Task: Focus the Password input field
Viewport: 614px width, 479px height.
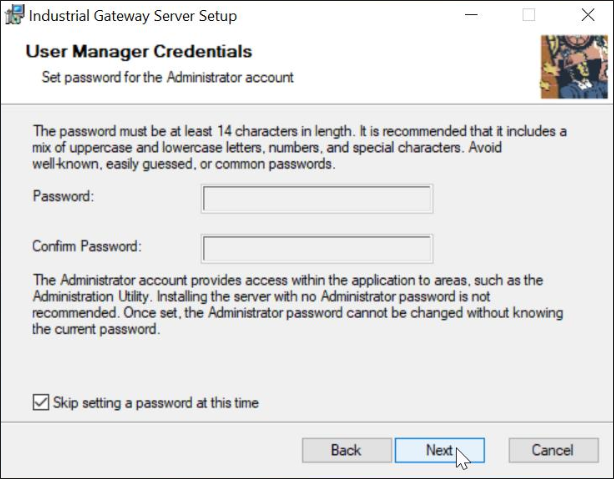Action: (x=317, y=199)
